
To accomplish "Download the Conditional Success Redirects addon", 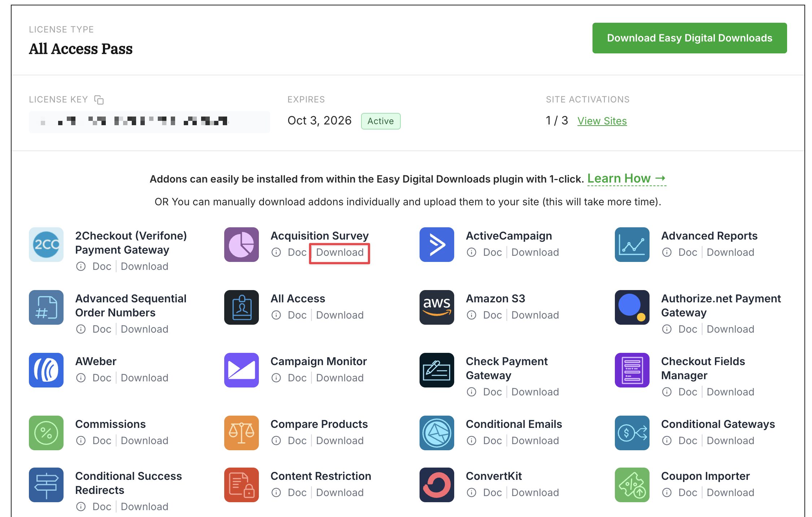I will (x=144, y=507).
